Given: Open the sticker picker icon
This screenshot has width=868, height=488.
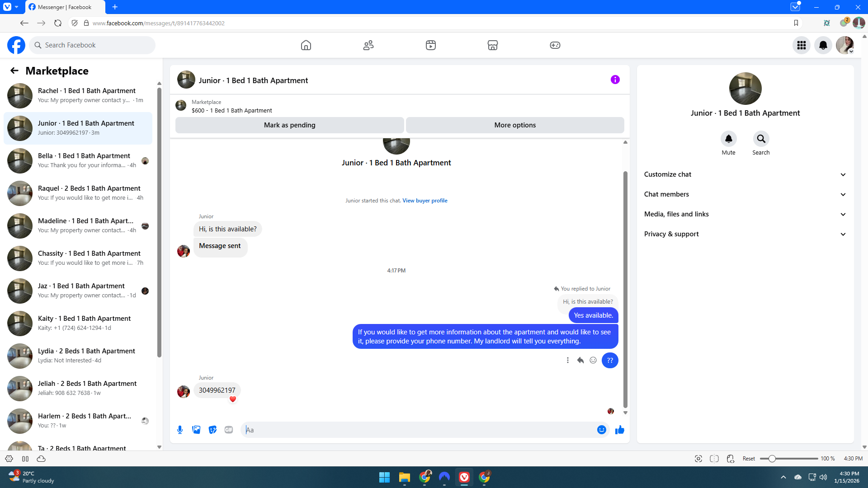Looking at the screenshot, I should (x=212, y=430).
